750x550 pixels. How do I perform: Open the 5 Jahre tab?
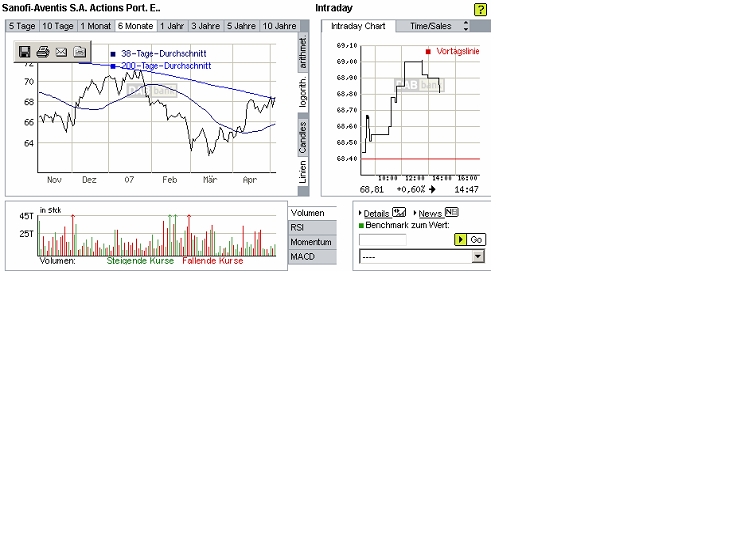tap(241, 26)
